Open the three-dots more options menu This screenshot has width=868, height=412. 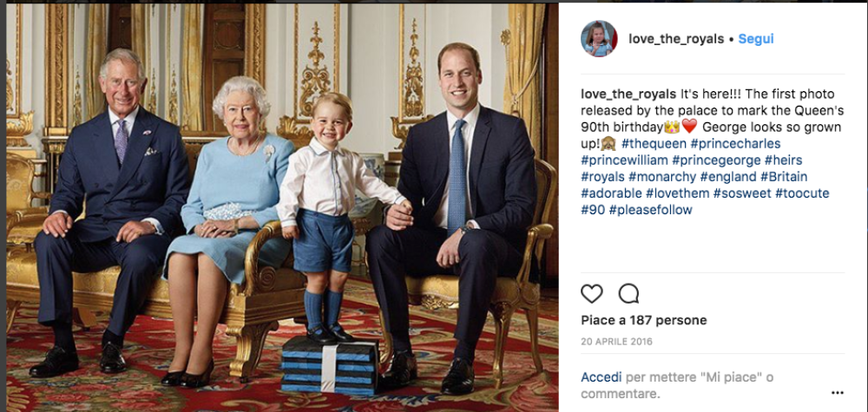(x=838, y=393)
